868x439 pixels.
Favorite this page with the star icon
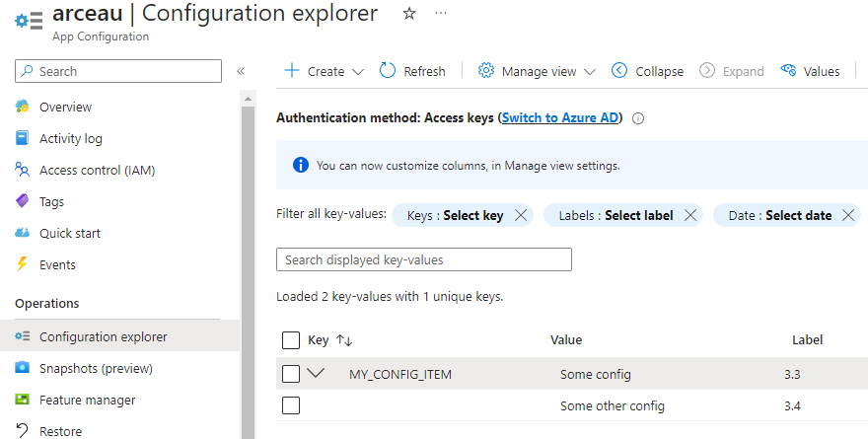pos(409,14)
